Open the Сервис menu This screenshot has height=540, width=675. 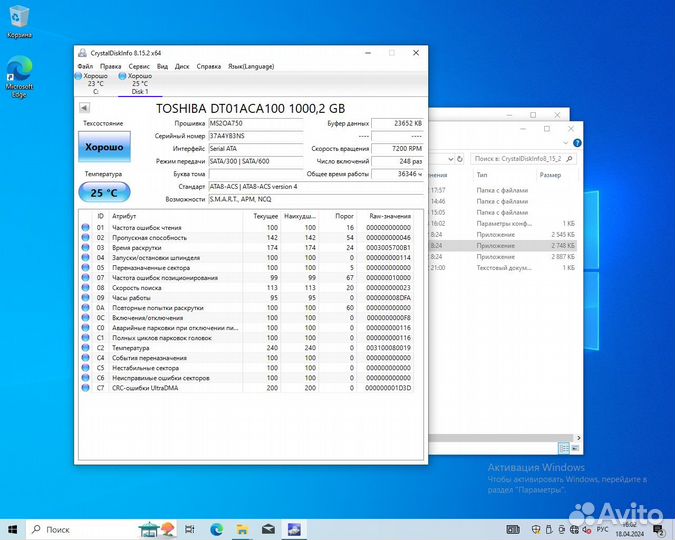(139, 66)
